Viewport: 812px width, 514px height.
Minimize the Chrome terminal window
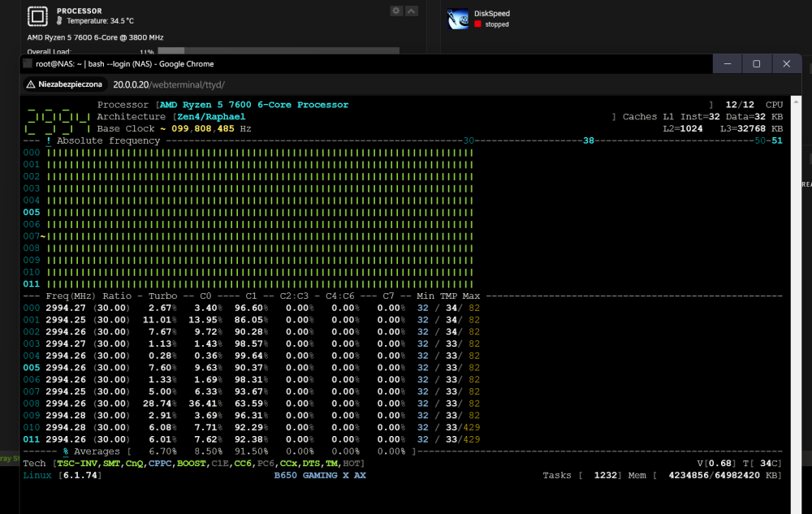[728, 63]
